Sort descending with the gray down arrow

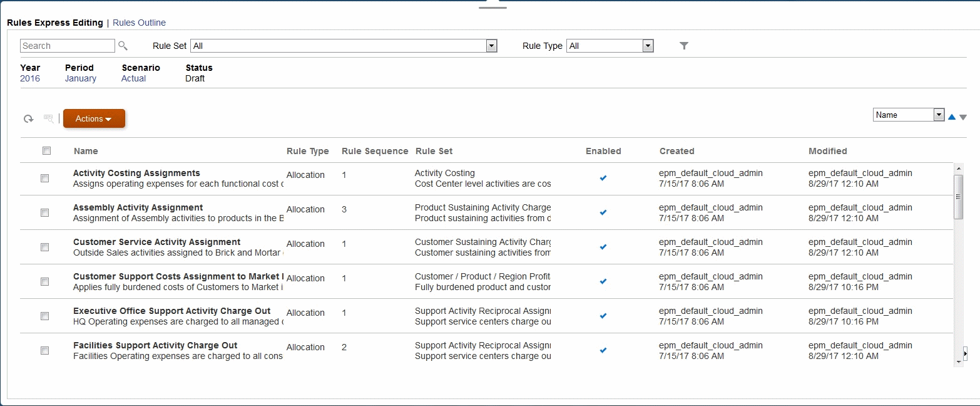click(963, 117)
